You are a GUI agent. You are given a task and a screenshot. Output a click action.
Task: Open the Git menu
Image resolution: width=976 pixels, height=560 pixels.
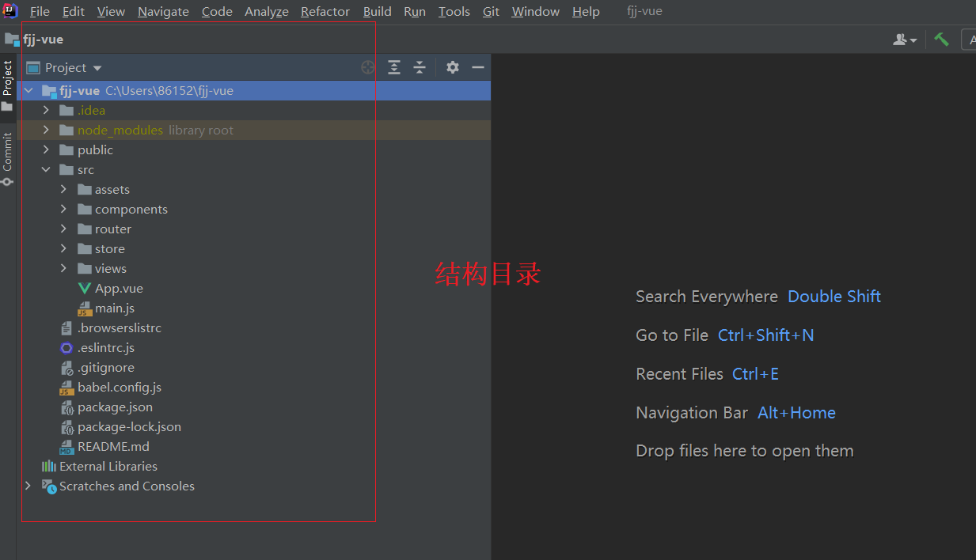click(x=492, y=12)
